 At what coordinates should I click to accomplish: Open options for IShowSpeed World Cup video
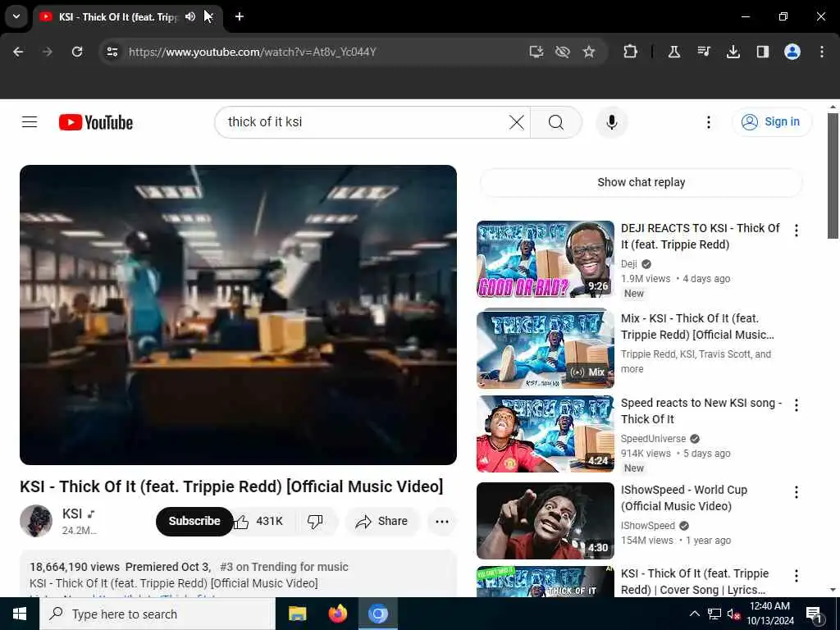click(x=797, y=492)
